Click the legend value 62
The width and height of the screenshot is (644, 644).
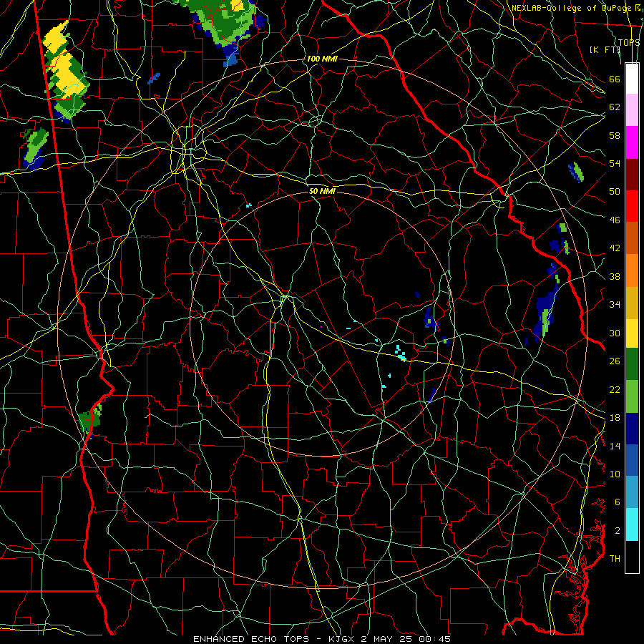tap(615, 107)
